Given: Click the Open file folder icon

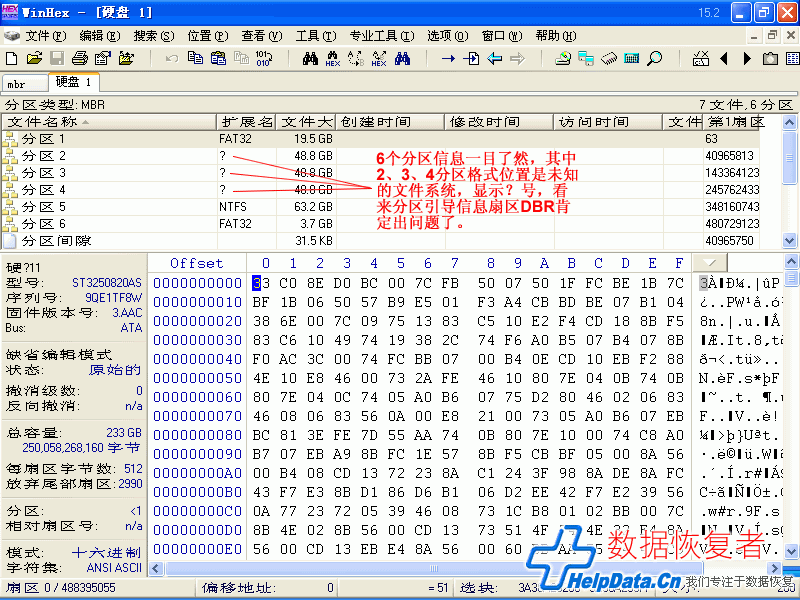Looking at the screenshot, I should [34, 58].
